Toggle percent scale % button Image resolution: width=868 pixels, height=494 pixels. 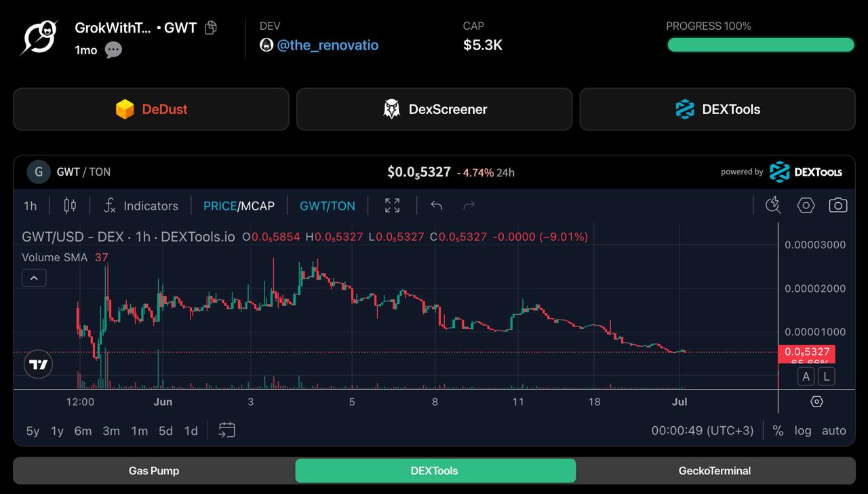coord(778,430)
